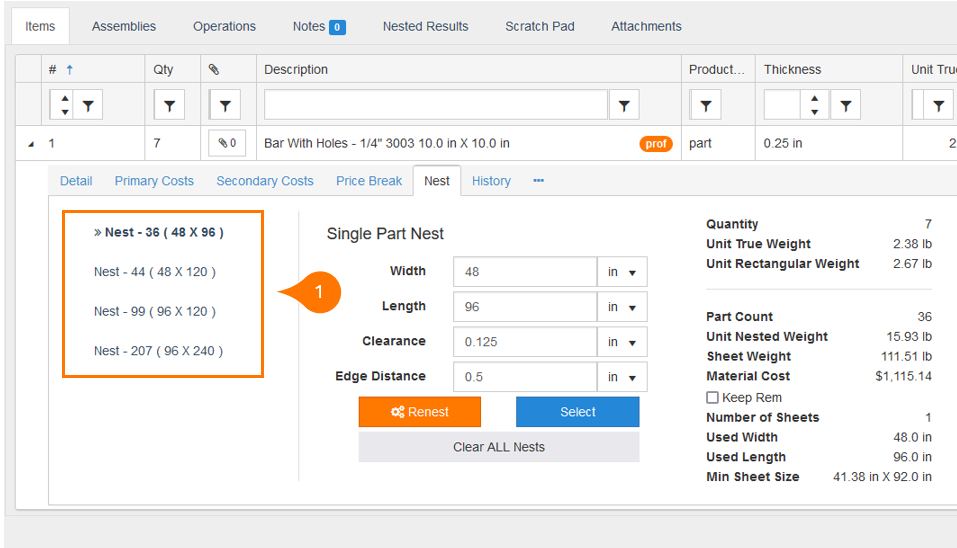Open the Edge Distance unit dropdown
This screenshot has height=548, width=957.
pos(622,377)
